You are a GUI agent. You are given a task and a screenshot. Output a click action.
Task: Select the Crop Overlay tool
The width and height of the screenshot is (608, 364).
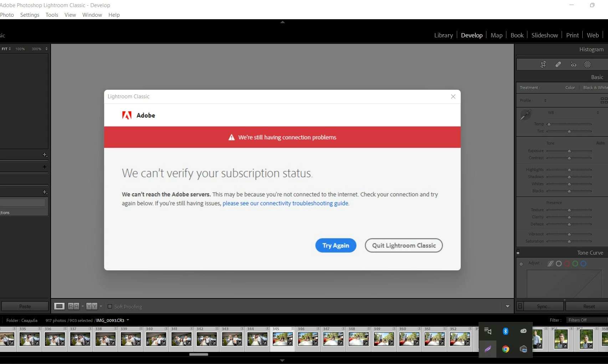tap(543, 64)
